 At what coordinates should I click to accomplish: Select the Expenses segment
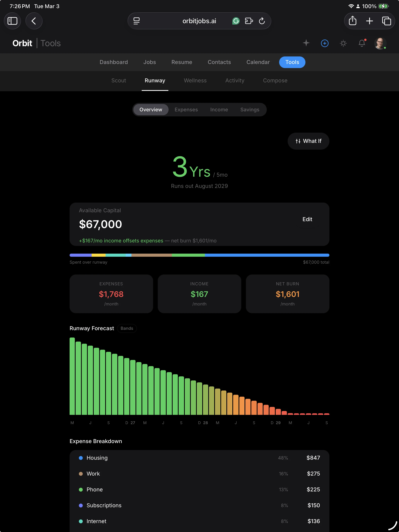pos(186,109)
